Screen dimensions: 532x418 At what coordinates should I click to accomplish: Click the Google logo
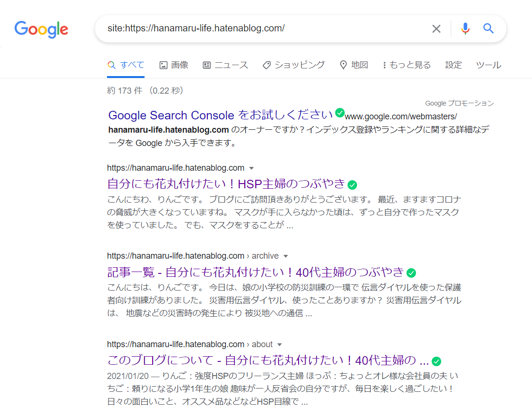pyautogui.click(x=41, y=29)
